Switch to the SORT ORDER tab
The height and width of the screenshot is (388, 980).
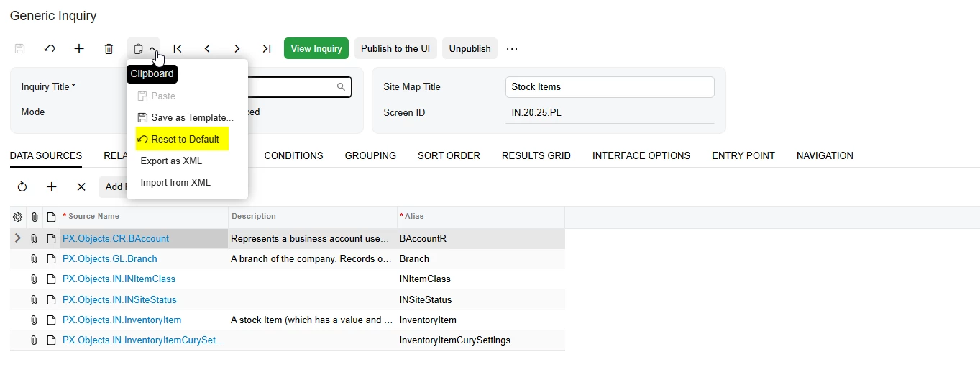[449, 155]
